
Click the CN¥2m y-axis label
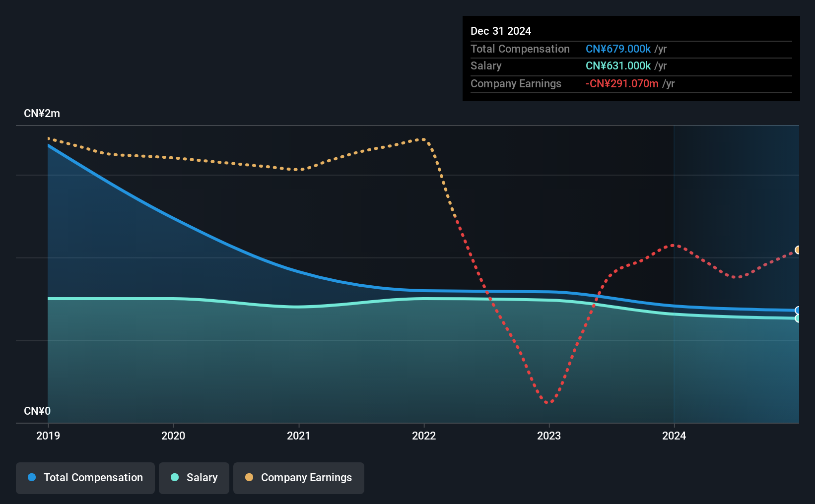click(x=42, y=114)
